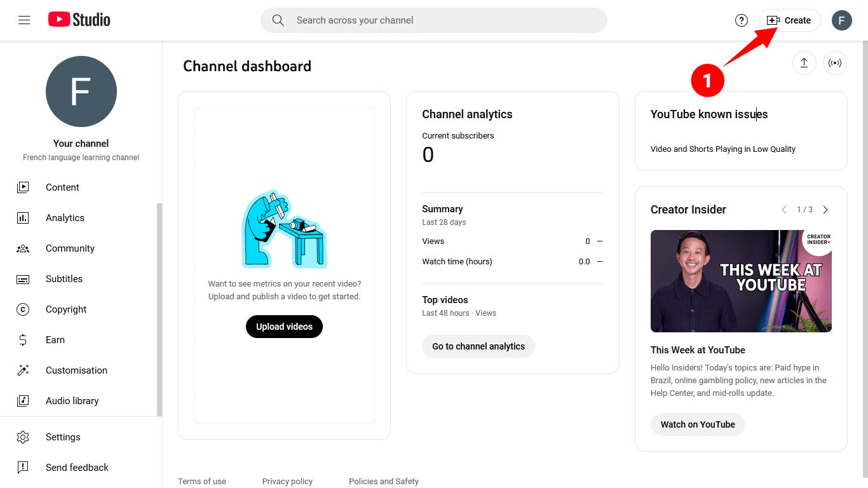Viewport: 868px width, 488px height.
Task: Click the YouTube Studio logo
Action: pyautogui.click(x=79, y=20)
